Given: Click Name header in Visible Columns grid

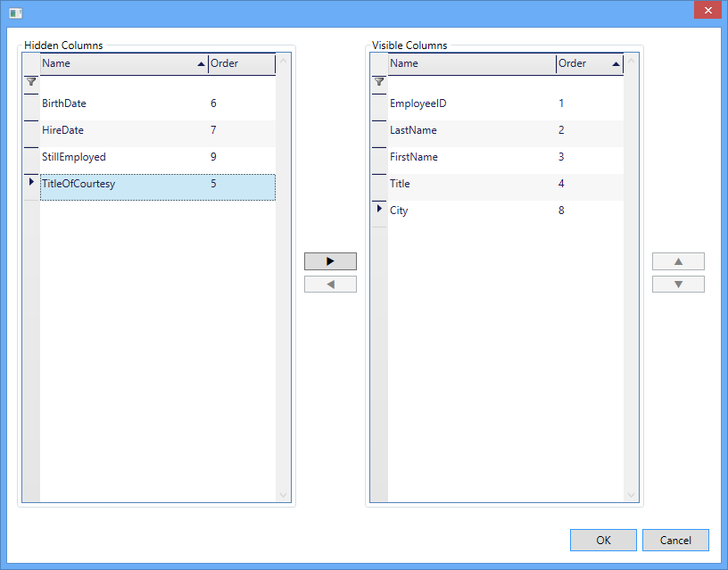Looking at the screenshot, I should pyautogui.click(x=471, y=64).
